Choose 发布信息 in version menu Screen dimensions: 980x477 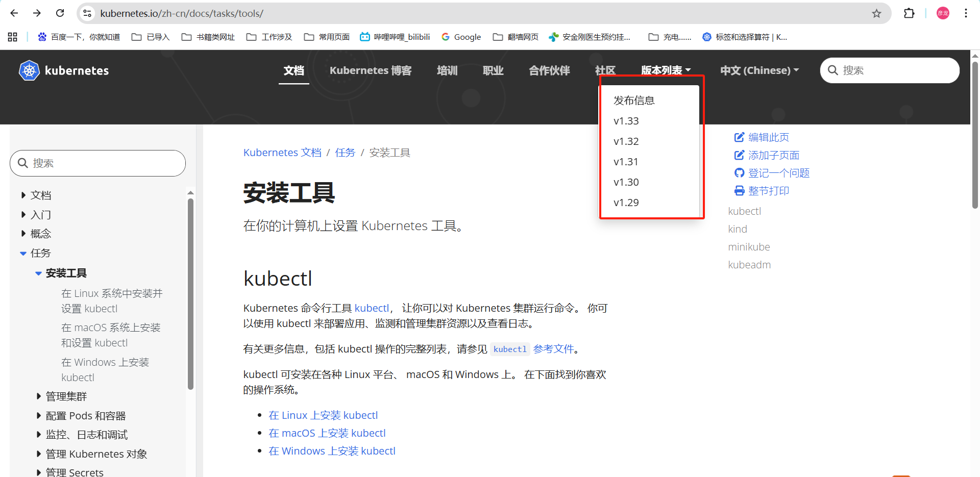(x=649, y=101)
